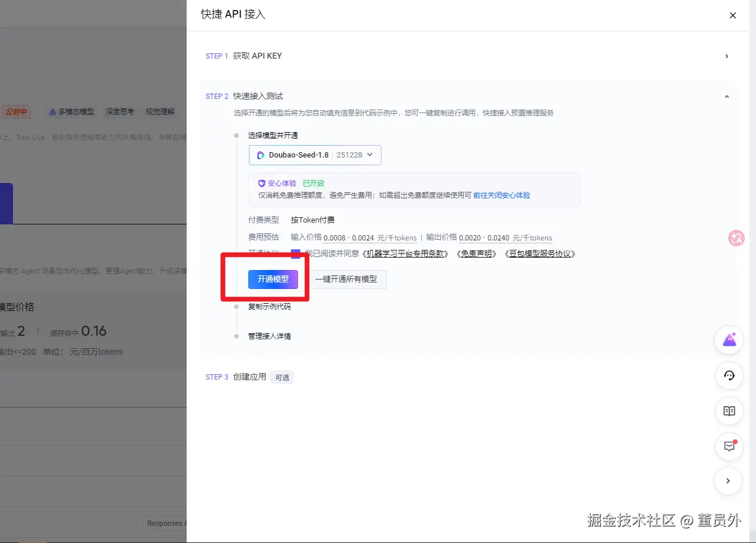The width and height of the screenshot is (756, 543).
Task: Expand STEP 1 获取 API KEY chevron
Action: pos(727,56)
